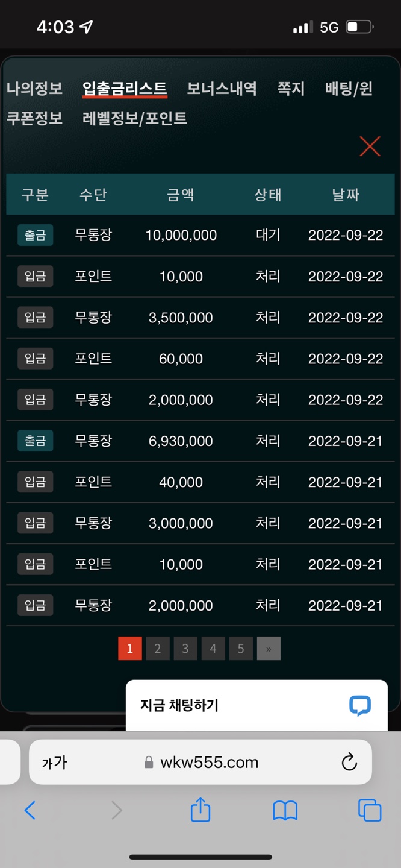Close the panel with the red X
The height and width of the screenshot is (868, 401).
click(370, 146)
